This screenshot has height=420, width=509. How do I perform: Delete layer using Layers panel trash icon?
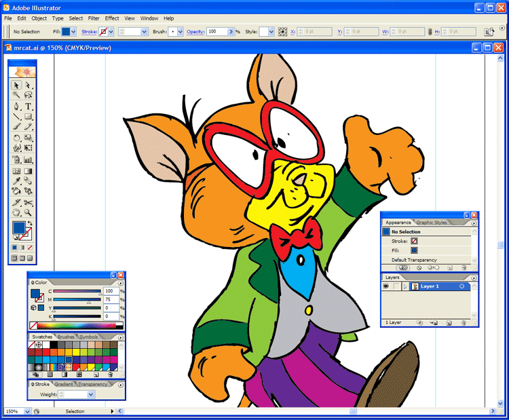click(x=464, y=323)
